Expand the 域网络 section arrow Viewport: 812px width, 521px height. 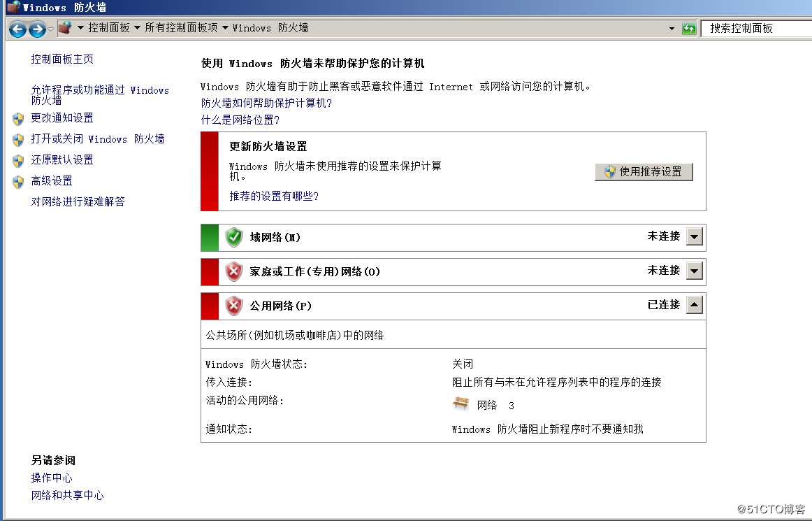pyautogui.click(x=694, y=237)
